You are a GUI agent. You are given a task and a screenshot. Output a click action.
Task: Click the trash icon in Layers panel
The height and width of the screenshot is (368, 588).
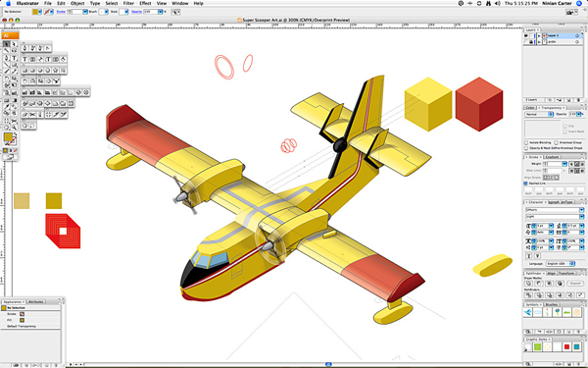click(578, 100)
